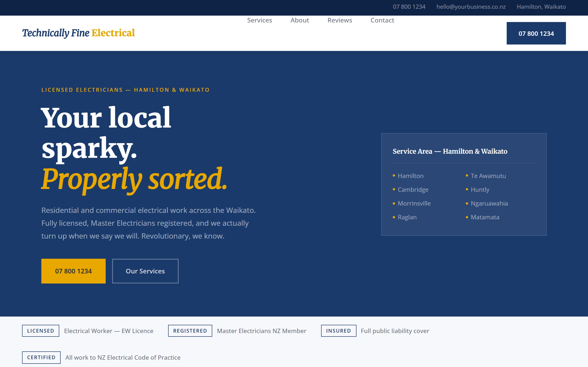Screen dimensions: 588x367
Task: Select Hamilton in the service area list
Action: (x=410, y=176)
